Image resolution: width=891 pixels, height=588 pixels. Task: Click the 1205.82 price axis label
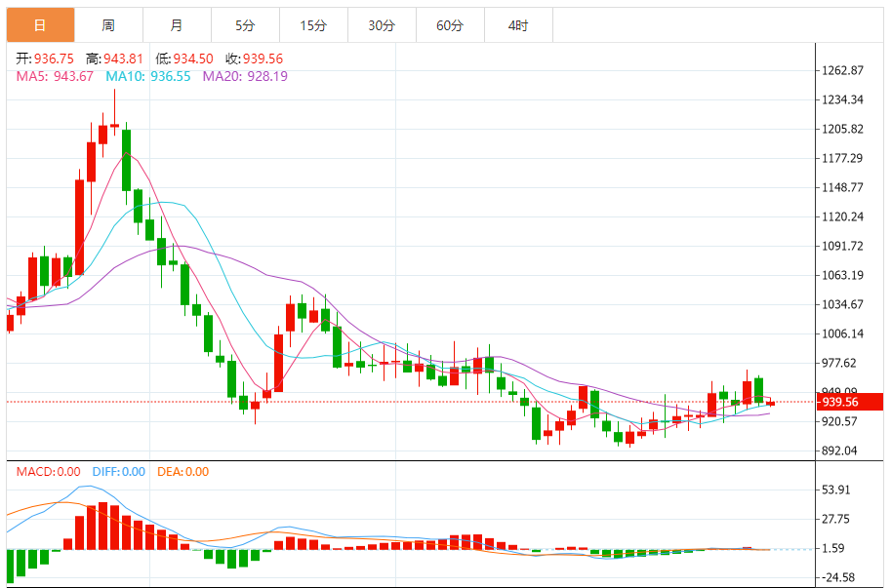click(843, 129)
